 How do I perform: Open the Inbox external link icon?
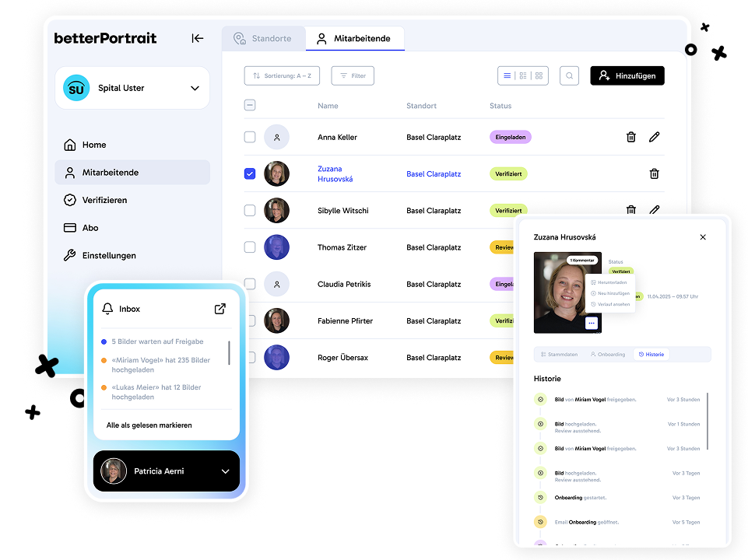point(220,308)
